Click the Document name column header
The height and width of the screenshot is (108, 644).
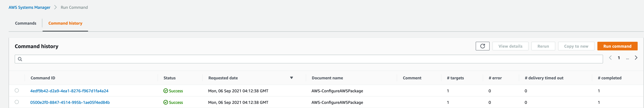tap(327, 78)
